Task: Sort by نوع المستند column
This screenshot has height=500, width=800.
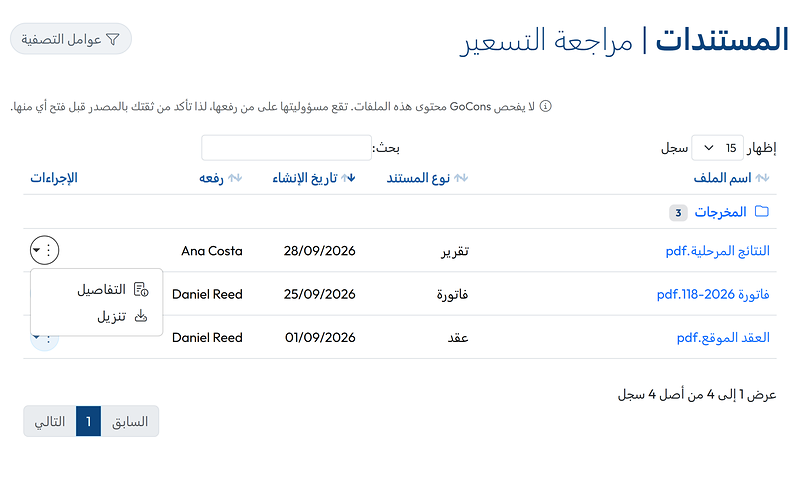Action: coord(427,178)
